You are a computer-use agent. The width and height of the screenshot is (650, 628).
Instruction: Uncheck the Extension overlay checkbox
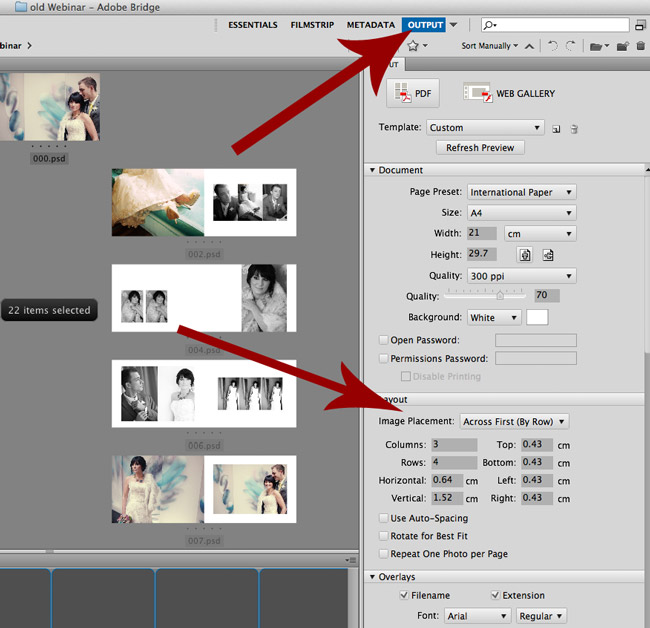pyautogui.click(x=495, y=595)
